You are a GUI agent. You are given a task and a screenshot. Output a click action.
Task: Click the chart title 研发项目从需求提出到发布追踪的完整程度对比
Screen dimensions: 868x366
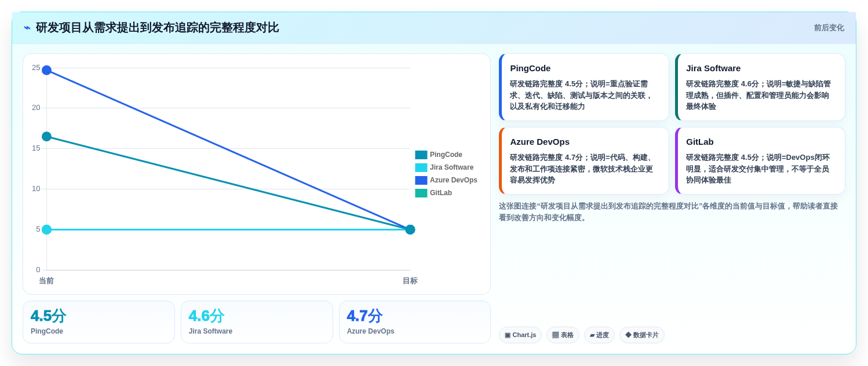[x=157, y=28]
